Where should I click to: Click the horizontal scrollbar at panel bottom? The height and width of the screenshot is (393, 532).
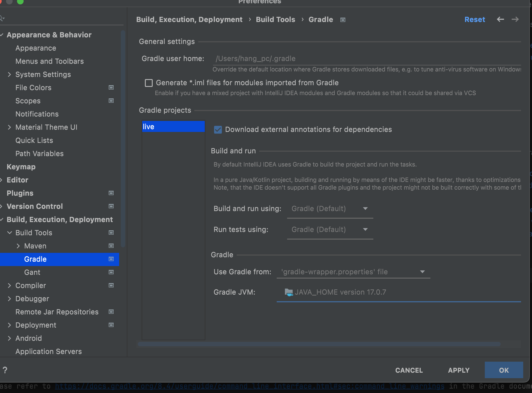tap(318, 344)
